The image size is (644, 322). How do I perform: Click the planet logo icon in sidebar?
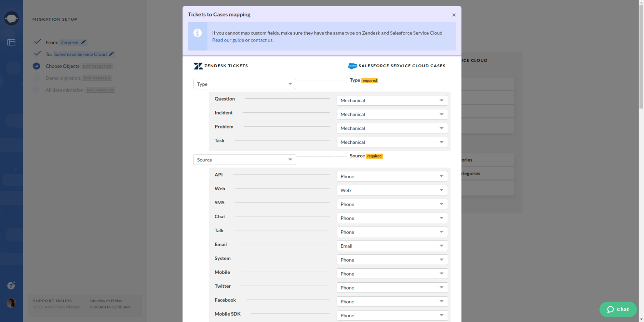click(11, 18)
